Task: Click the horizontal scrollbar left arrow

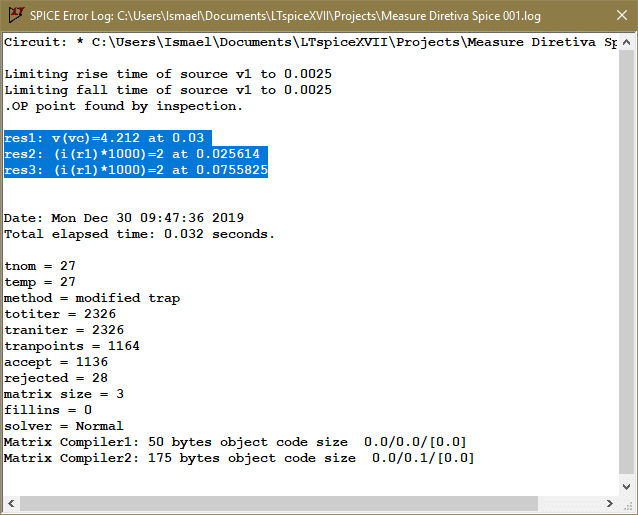Action: [x=12, y=502]
